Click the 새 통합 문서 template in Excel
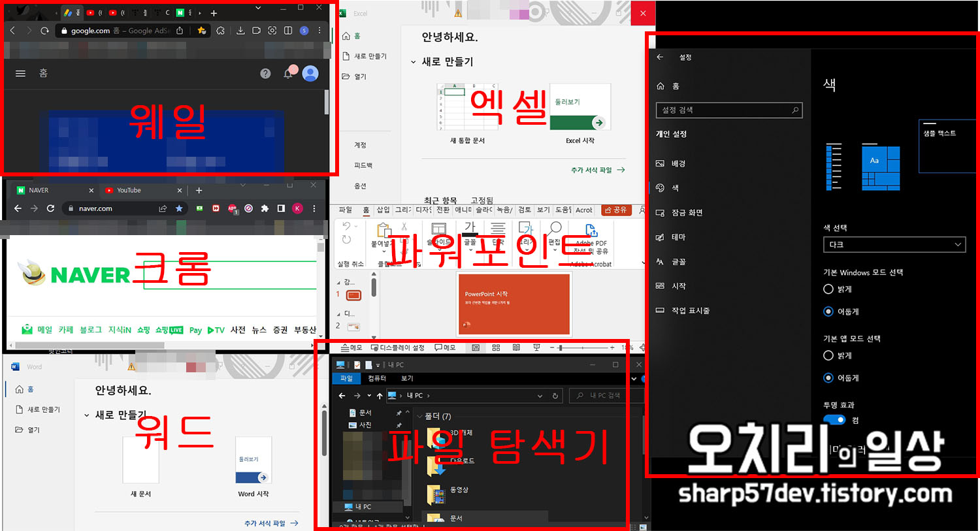The height and width of the screenshot is (531, 980). coord(467,114)
